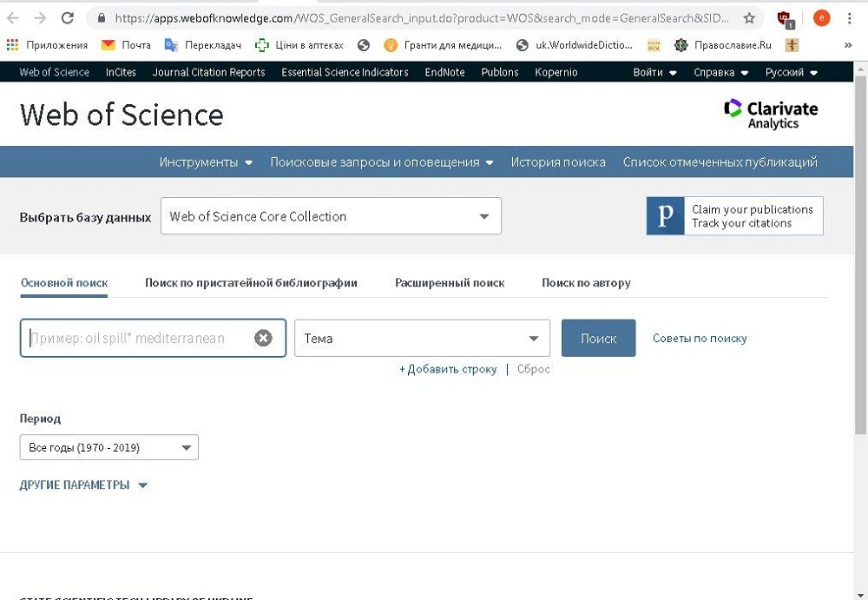Open the Приложения apps grid bookmark
This screenshot has height=600, width=868.
tap(47, 45)
